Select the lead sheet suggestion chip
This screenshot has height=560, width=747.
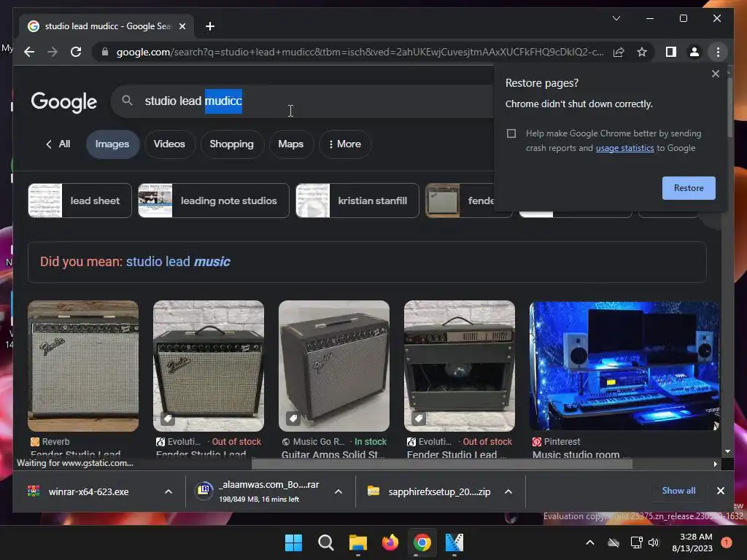[x=80, y=201]
